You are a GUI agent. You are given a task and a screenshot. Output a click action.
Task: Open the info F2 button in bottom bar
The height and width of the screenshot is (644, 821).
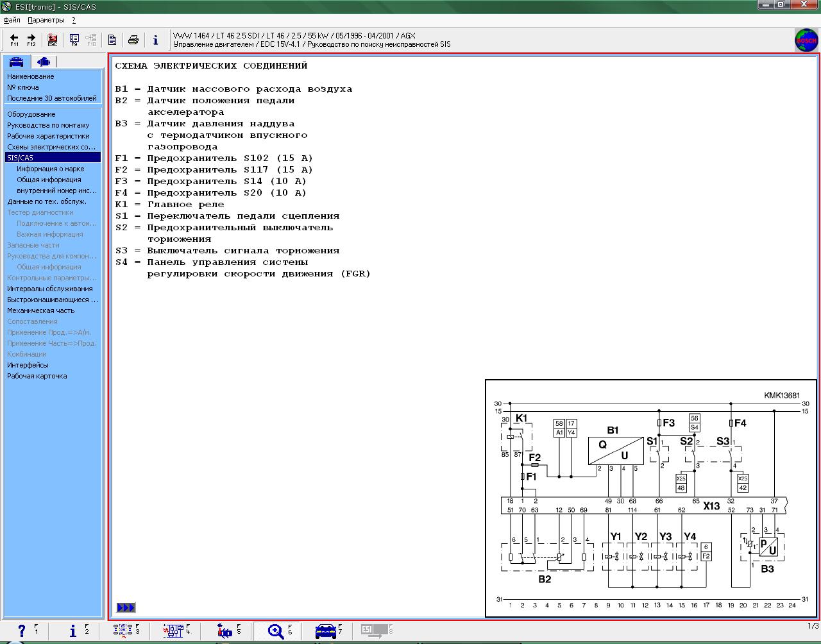coord(78,631)
